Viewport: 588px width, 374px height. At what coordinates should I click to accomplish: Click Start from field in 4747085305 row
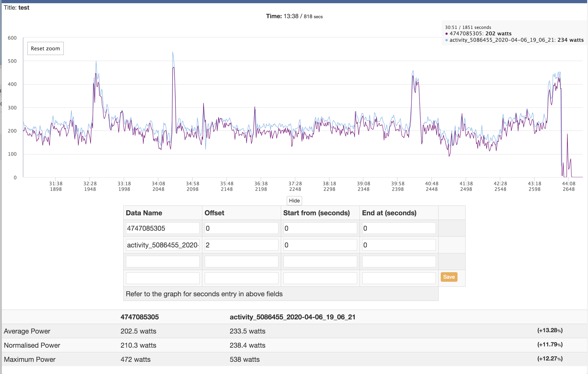click(x=320, y=228)
